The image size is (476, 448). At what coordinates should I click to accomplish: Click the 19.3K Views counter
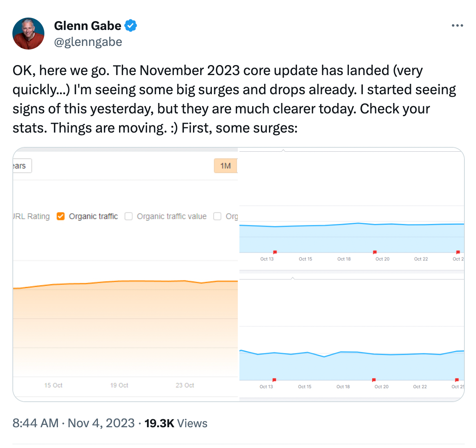pyautogui.click(x=176, y=423)
